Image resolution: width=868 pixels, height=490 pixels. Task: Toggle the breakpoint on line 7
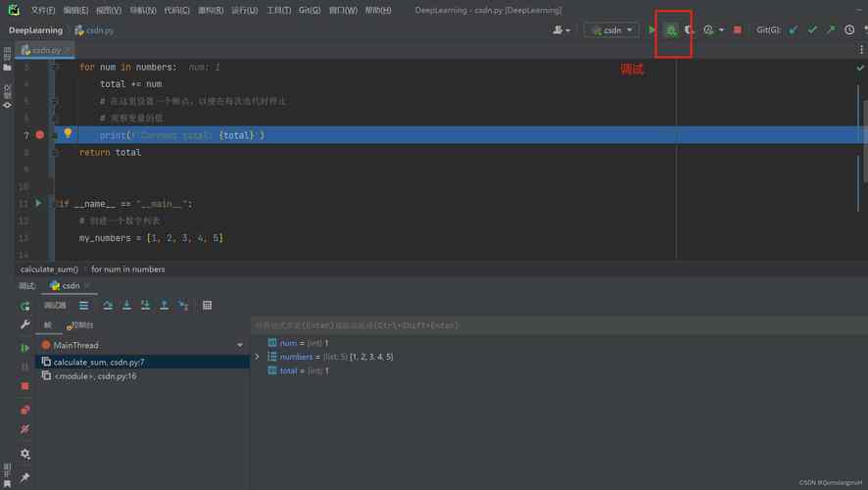[39, 135]
